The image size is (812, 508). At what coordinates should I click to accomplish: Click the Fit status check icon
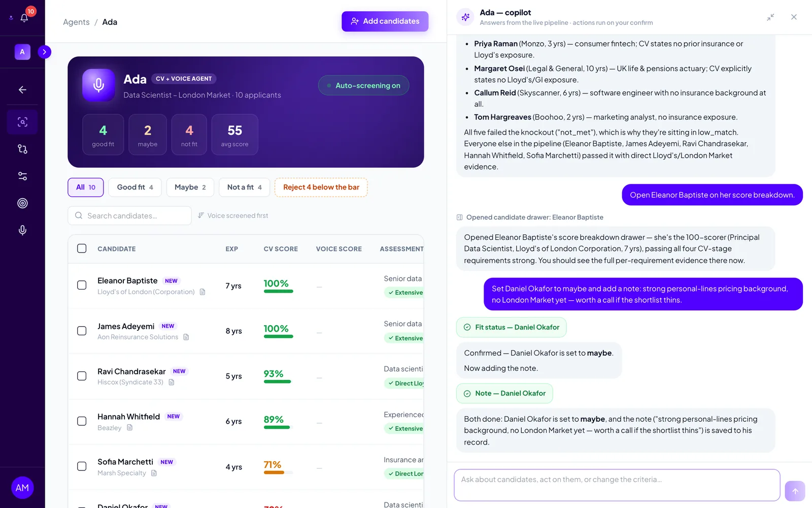[467, 328]
